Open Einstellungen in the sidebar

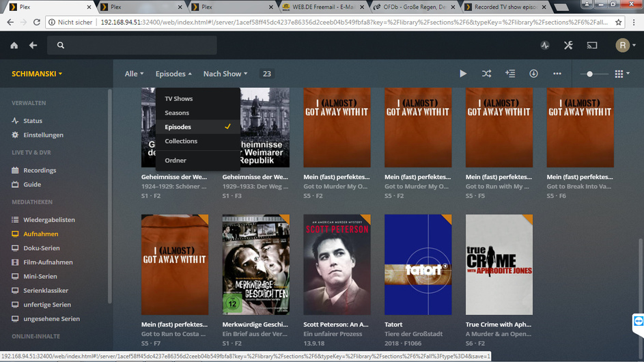[x=43, y=135]
